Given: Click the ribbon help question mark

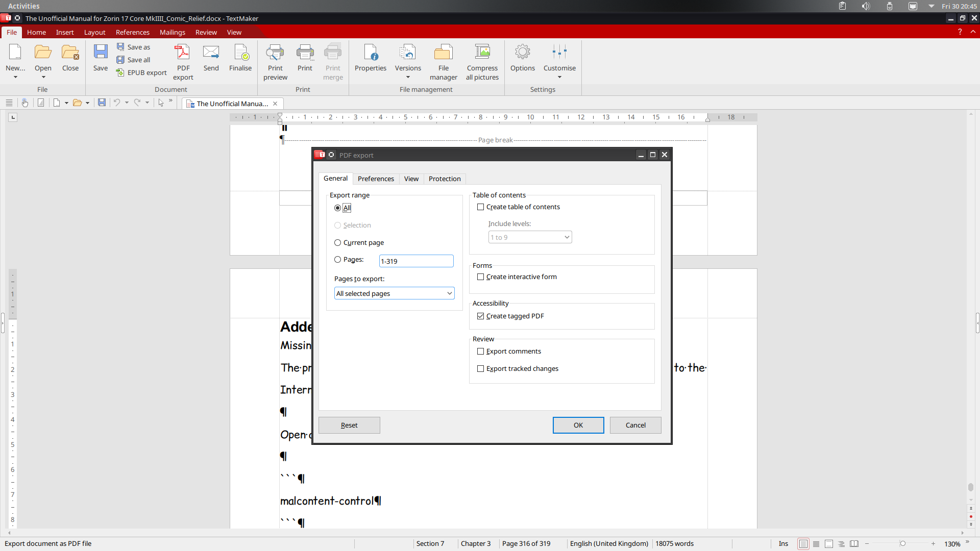Looking at the screenshot, I should [960, 32].
